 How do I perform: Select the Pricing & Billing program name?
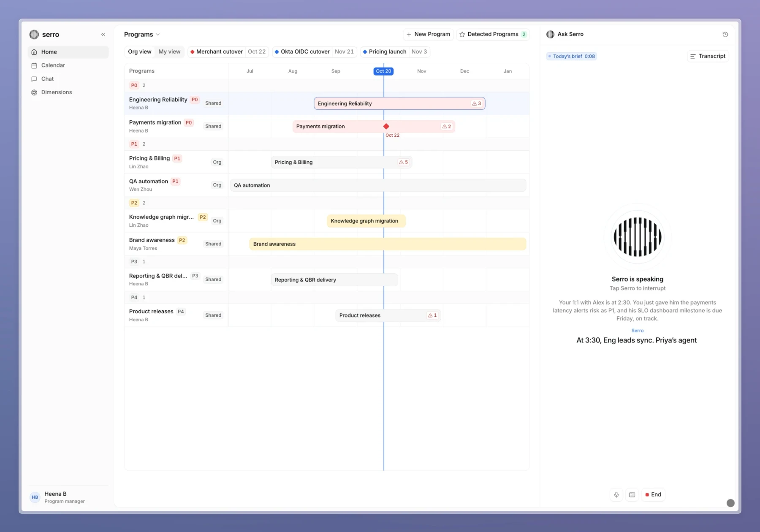[149, 158]
